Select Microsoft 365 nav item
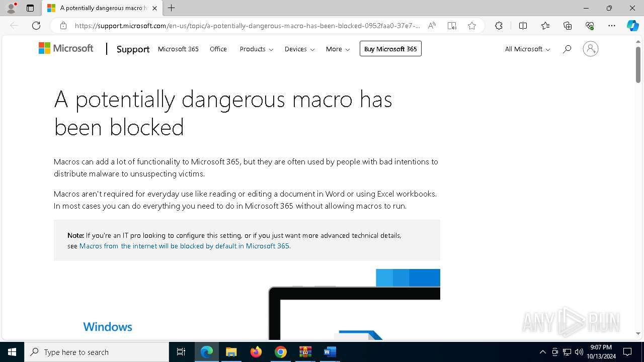Image resolution: width=644 pixels, height=362 pixels. coord(178,49)
